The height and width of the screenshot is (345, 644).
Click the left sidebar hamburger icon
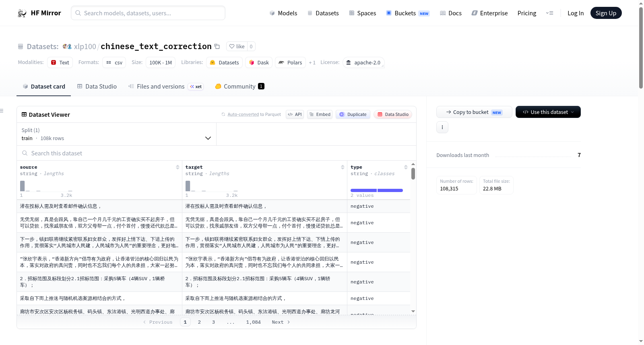(2, 110)
